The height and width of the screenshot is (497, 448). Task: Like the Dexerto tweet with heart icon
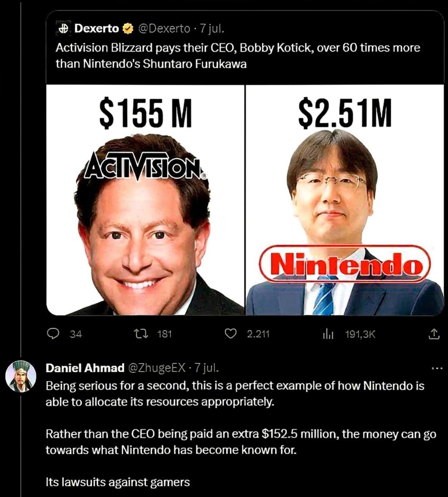pos(231,334)
